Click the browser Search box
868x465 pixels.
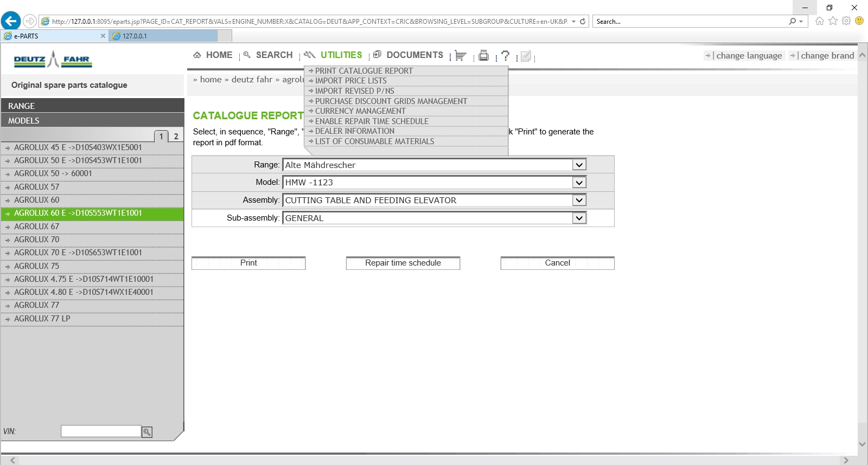691,22
